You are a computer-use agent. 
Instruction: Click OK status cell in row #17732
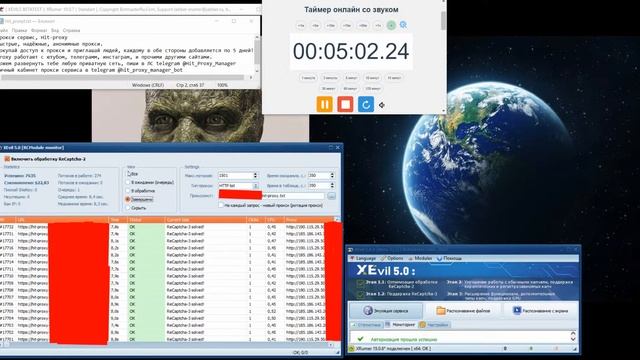click(146, 227)
